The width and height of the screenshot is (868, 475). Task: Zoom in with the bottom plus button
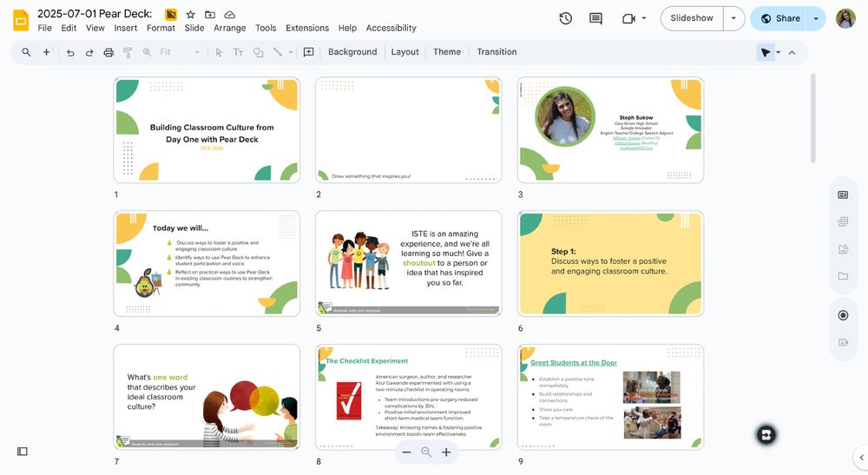pos(446,452)
